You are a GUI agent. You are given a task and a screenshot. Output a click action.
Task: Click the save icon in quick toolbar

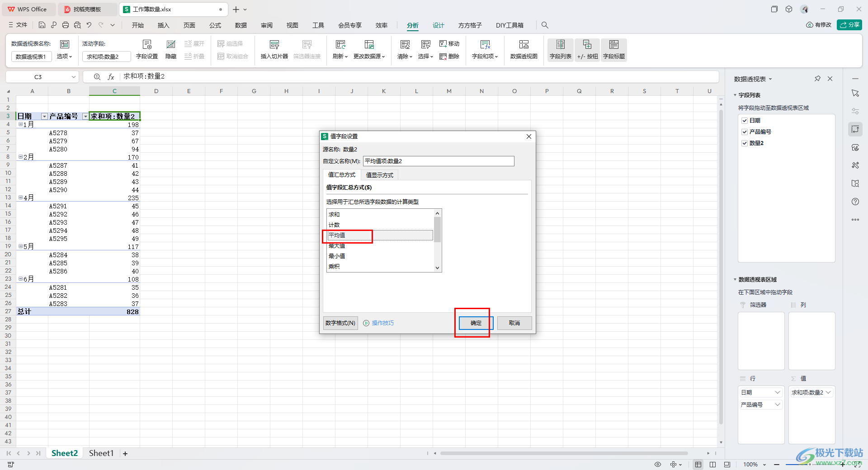pyautogui.click(x=42, y=25)
